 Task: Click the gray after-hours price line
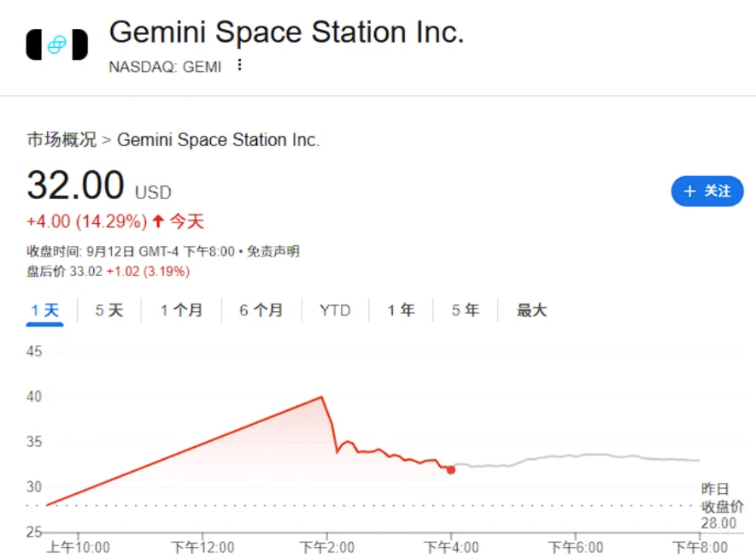click(x=576, y=459)
